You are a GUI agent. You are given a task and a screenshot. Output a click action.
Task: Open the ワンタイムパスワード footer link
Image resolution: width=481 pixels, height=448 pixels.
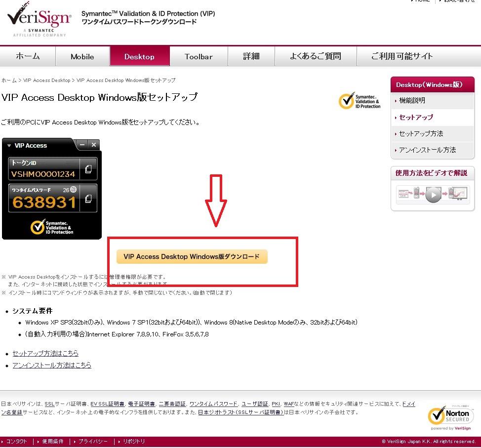(x=213, y=404)
